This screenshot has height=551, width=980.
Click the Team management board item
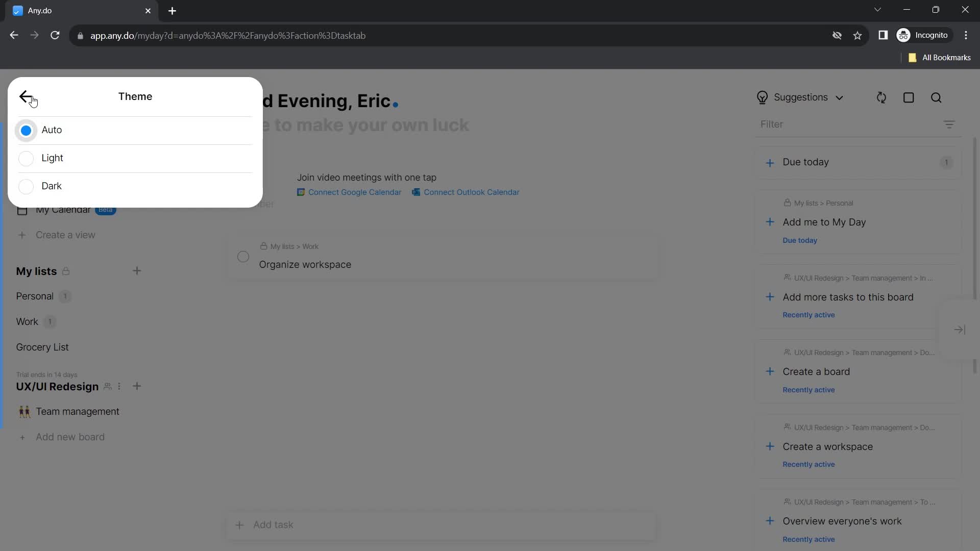coord(78,412)
